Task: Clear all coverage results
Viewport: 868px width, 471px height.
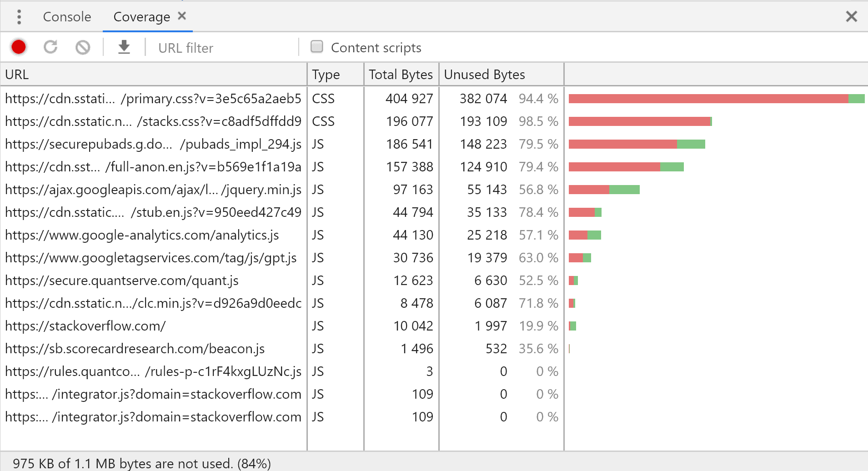Action: coord(83,47)
